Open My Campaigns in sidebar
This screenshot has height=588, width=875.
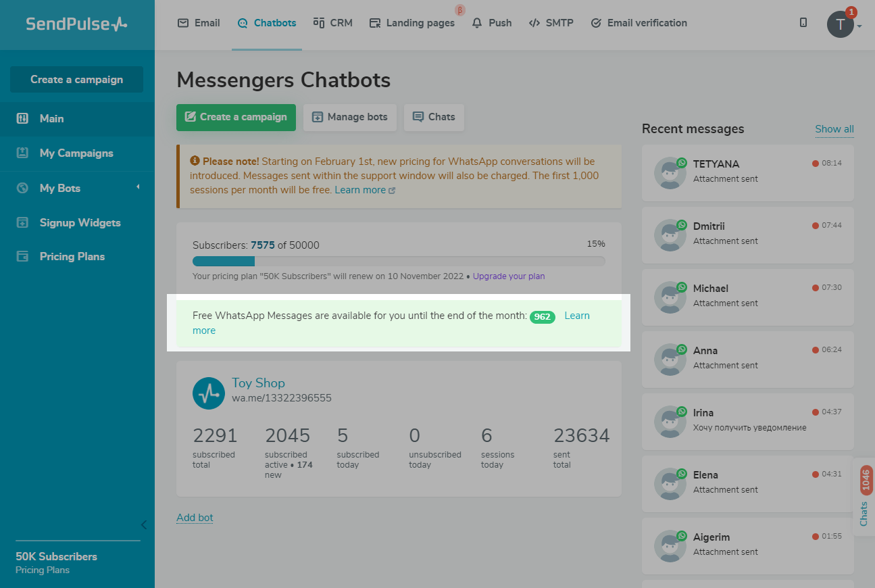click(x=77, y=153)
